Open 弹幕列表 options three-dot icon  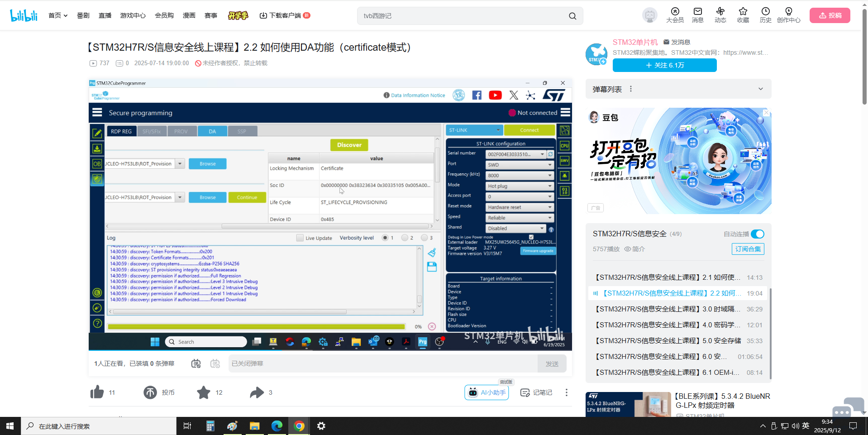631,89
